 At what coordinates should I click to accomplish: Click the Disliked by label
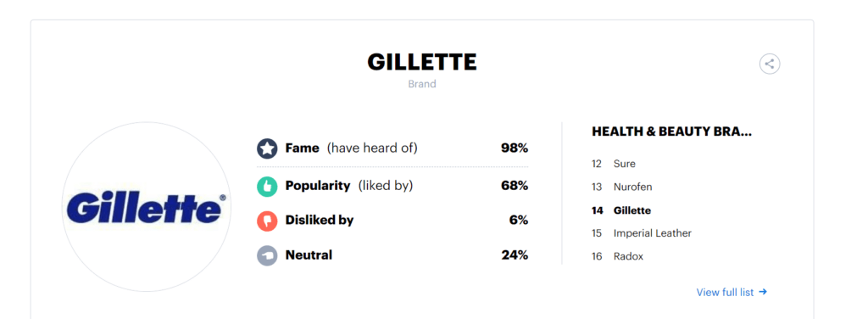pos(320,221)
